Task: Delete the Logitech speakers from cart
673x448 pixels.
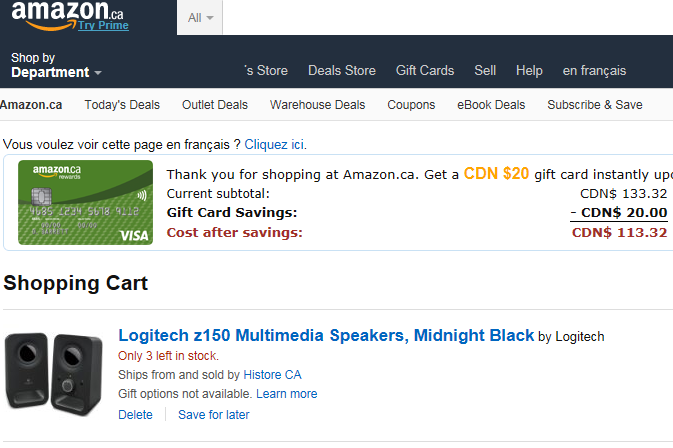Action: click(135, 414)
